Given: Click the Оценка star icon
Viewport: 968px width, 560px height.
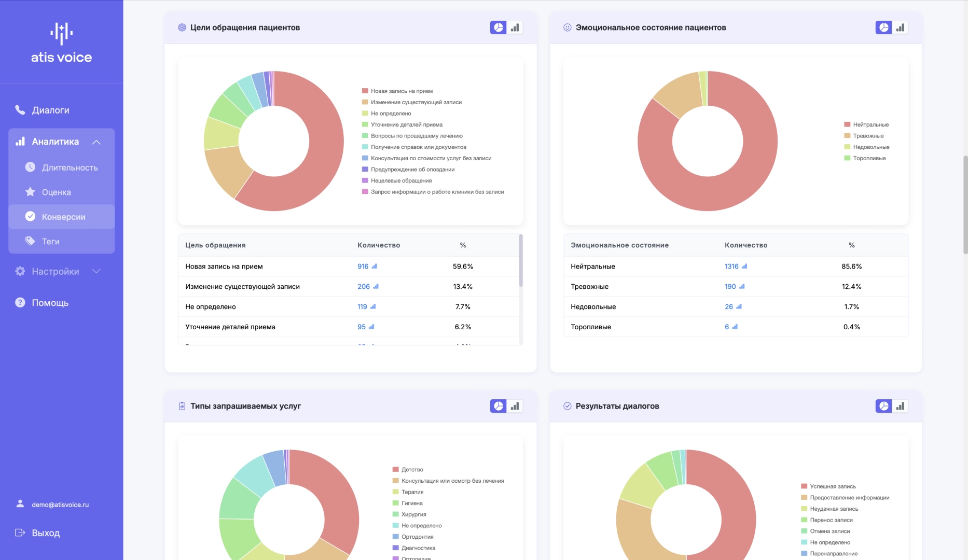Looking at the screenshot, I should click(31, 192).
